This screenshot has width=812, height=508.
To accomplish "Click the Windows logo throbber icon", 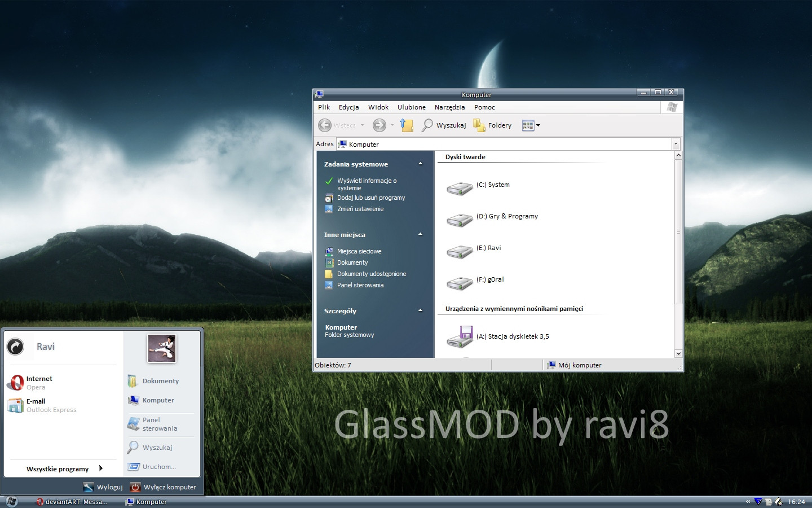I will tap(672, 107).
